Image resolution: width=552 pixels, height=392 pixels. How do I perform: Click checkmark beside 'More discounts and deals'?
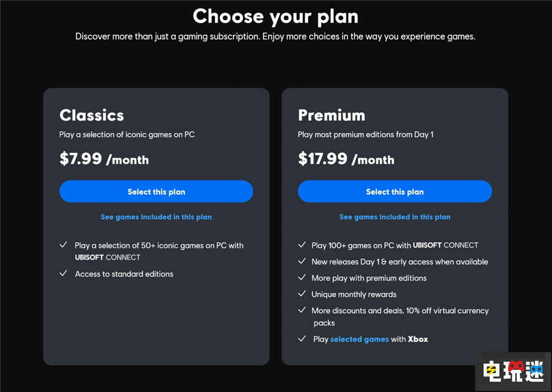[302, 311]
